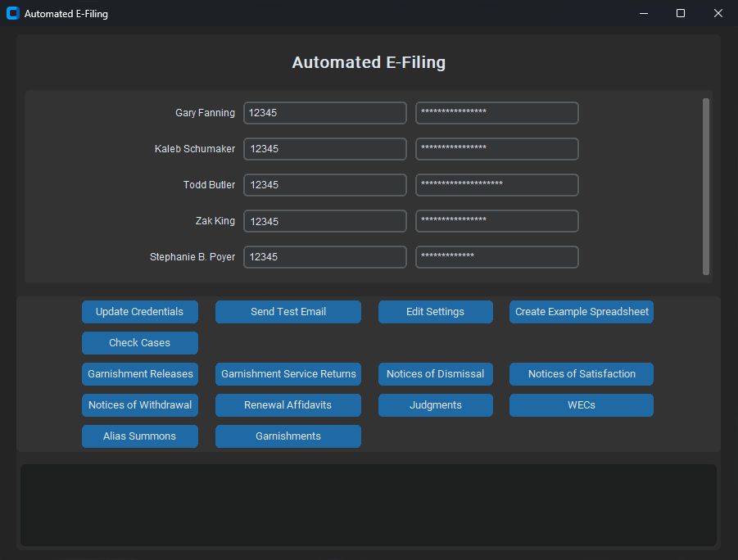The image size is (738, 560).
Task: File Notices of Dismissal
Action: [435, 374]
